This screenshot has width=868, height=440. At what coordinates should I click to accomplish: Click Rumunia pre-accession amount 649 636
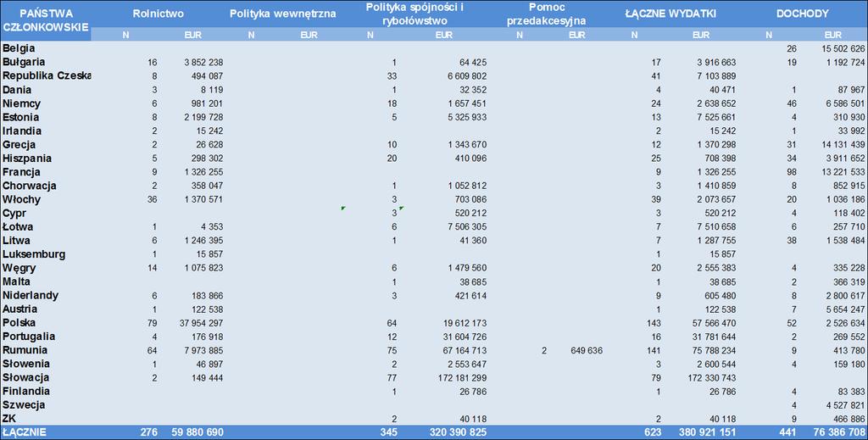587,350
